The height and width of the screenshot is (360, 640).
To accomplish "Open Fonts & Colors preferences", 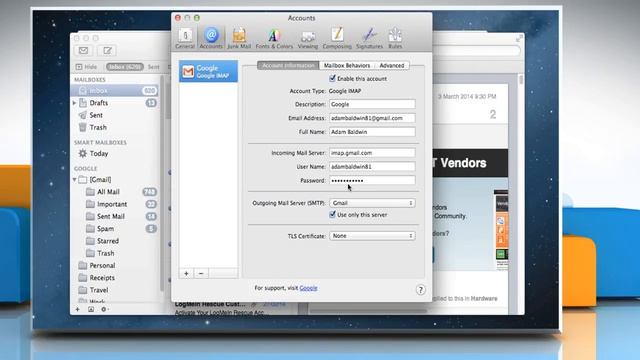I will 274,39.
